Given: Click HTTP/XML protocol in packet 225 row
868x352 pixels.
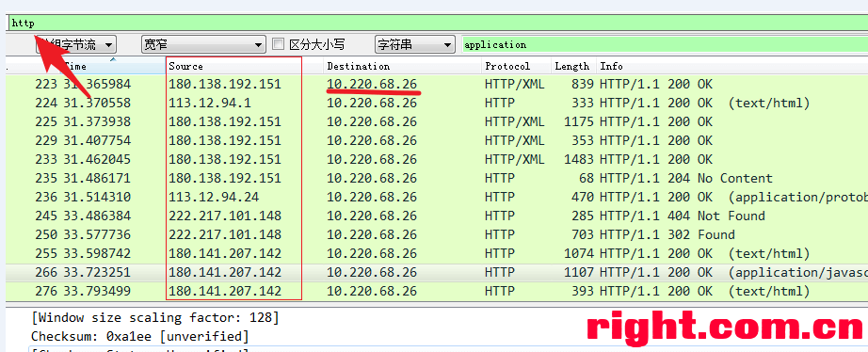Looking at the screenshot, I should pyautogui.click(x=515, y=121).
